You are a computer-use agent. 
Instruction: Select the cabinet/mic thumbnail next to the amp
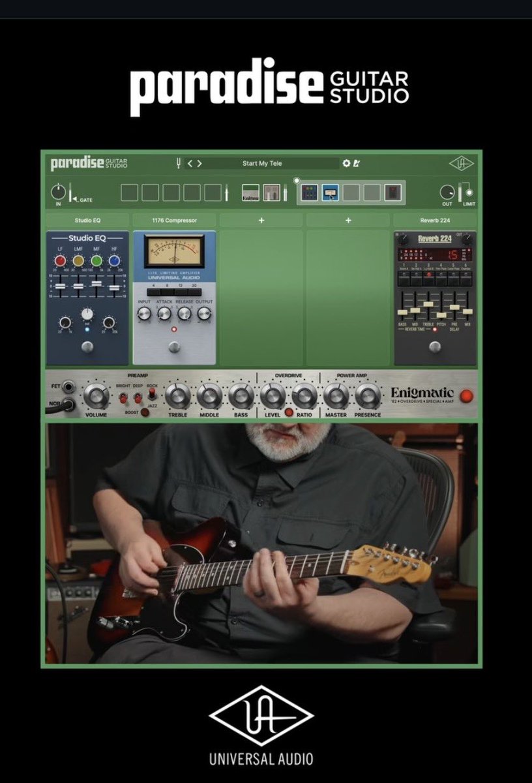click(272, 192)
